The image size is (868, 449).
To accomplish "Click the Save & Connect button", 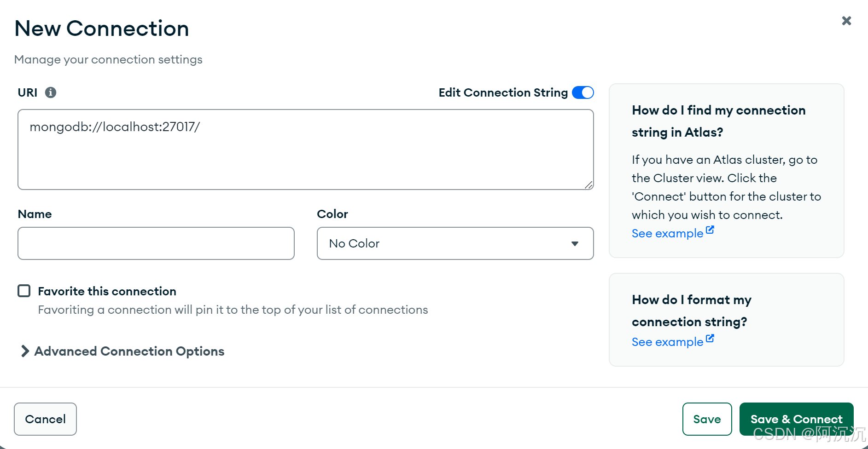I will click(x=796, y=419).
